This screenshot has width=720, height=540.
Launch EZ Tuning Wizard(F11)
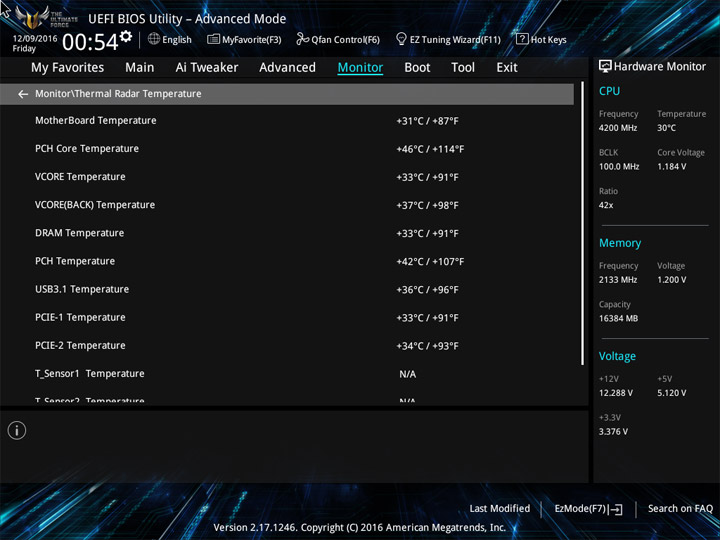pyautogui.click(x=448, y=39)
